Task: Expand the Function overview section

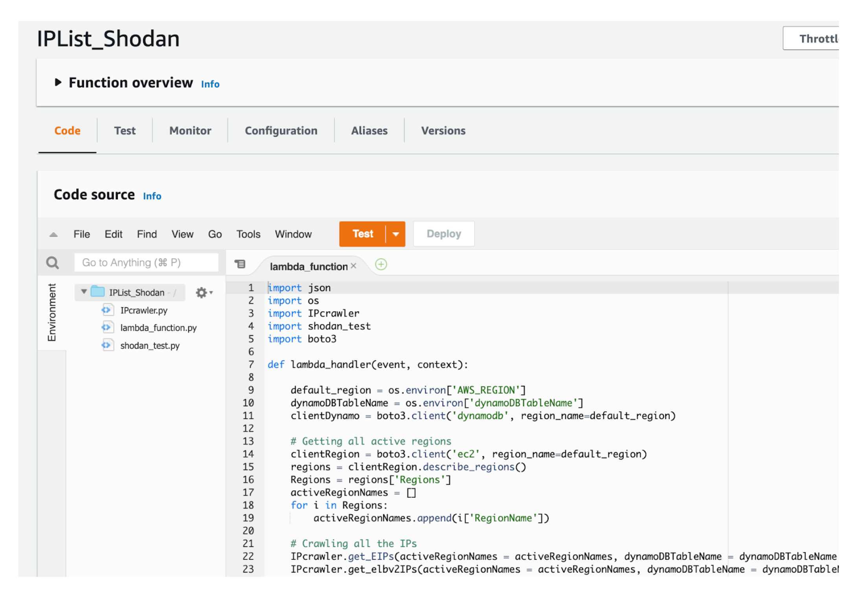Action: [58, 82]
